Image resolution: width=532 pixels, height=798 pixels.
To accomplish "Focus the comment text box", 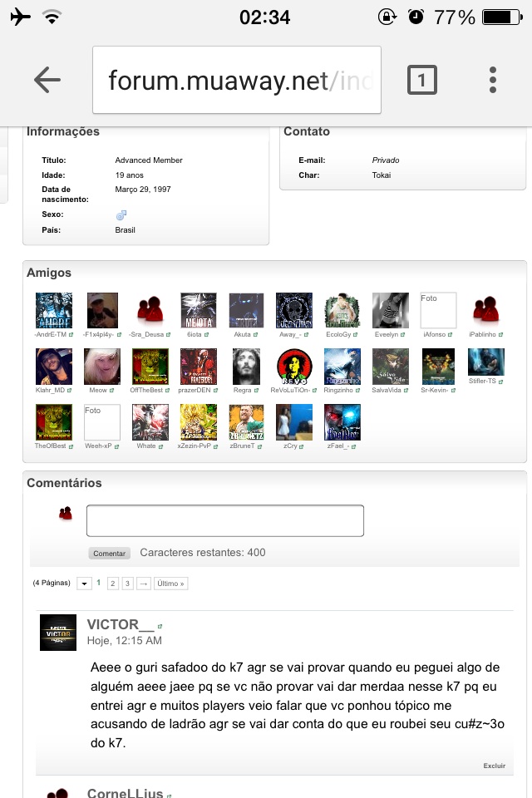I will (x=225, y=520).
